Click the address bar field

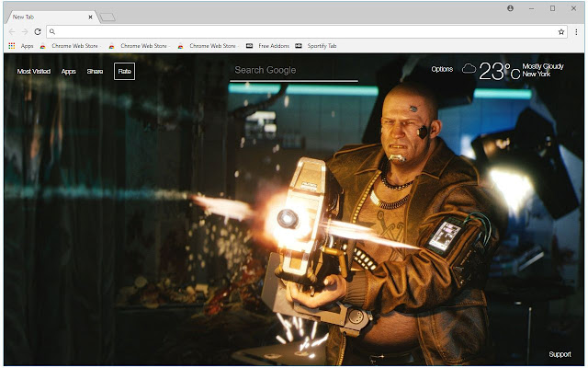click(306, 32)
